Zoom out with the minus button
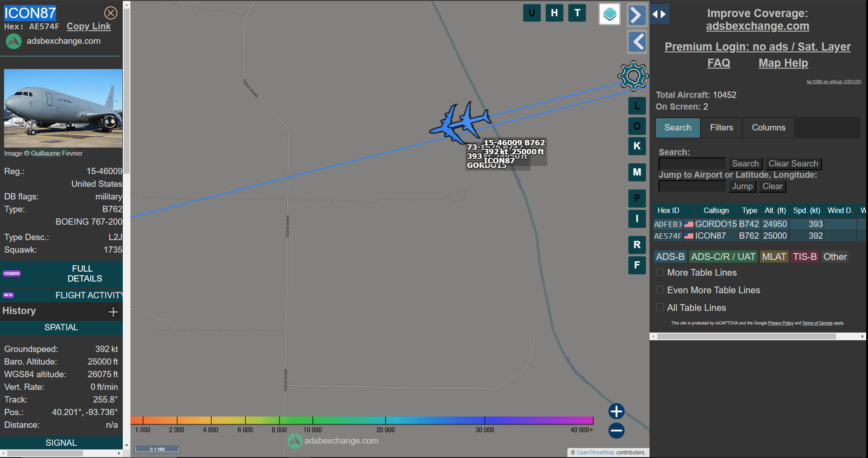 click(x=616, y=430)
